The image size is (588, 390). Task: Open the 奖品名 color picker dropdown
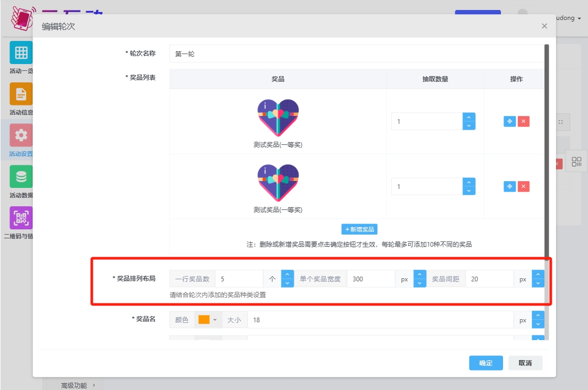click(x=208, y=320)
